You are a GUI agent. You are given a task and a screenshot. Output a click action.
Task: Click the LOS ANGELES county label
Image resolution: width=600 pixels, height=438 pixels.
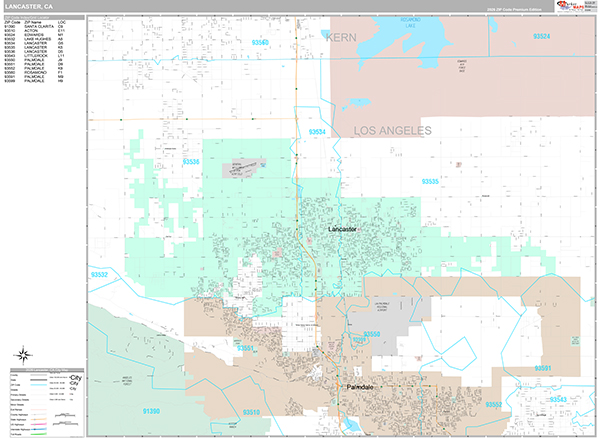point(393,131)
